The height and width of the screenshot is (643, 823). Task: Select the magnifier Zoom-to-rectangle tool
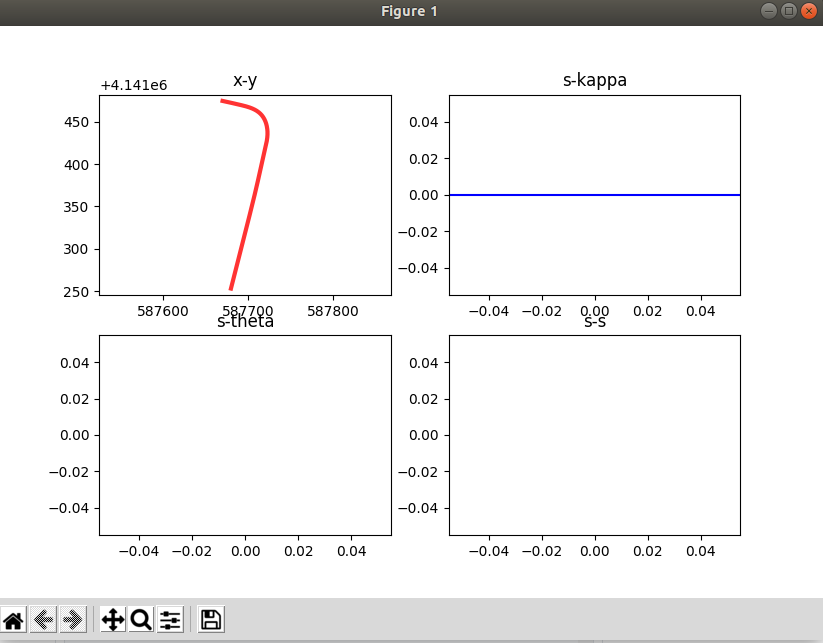140,619
